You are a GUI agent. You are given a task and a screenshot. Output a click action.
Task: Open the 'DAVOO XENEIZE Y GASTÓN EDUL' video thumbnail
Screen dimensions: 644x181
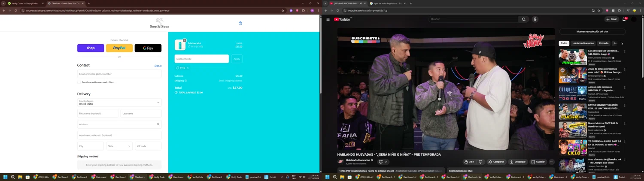tap(573, 112)
